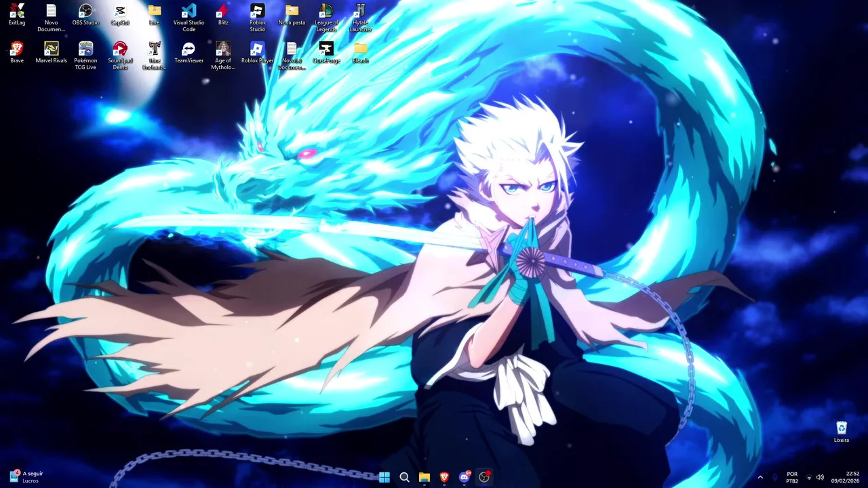Launch the Brave browser desktop shortcut
868x488 pixels.
17,53
